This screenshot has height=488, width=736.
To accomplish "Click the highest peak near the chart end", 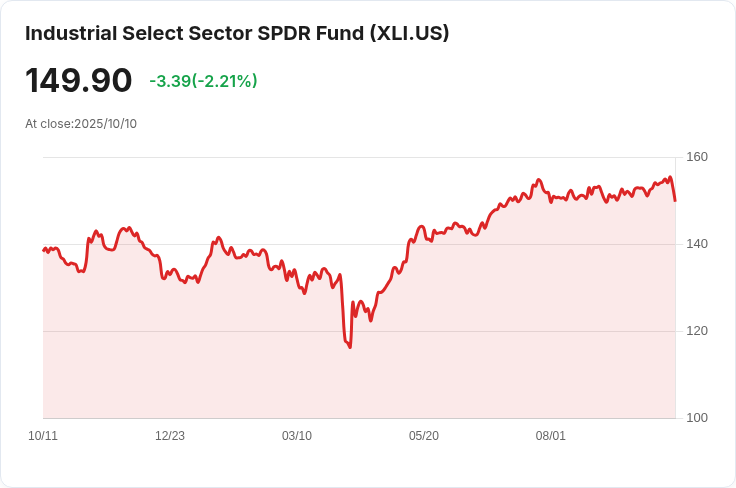I will pos(670,177).
